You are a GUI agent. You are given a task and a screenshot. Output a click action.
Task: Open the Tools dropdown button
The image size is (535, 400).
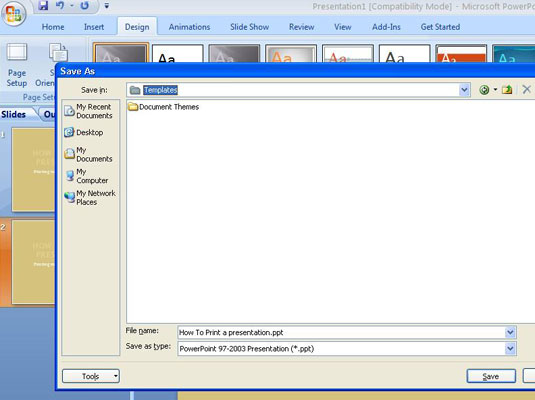coord(91,376)
